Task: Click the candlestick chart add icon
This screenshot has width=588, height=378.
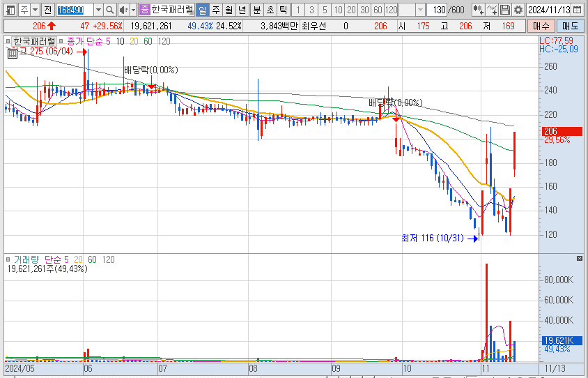Action: coord(478,10)
